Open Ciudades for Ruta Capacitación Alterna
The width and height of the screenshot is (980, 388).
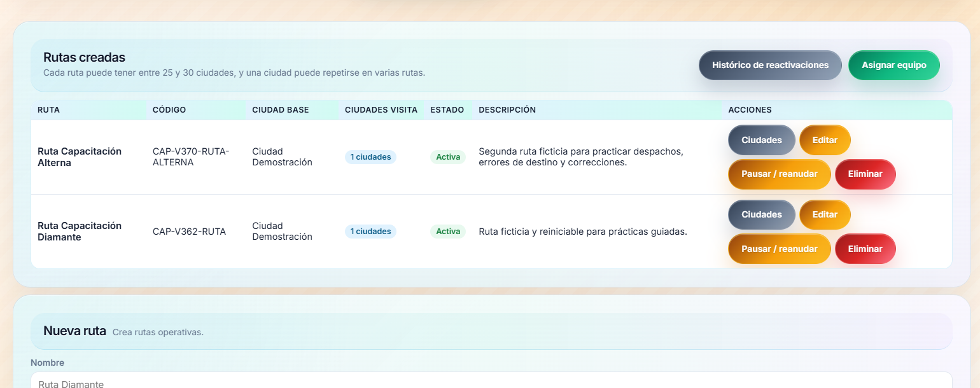point(762,140)
